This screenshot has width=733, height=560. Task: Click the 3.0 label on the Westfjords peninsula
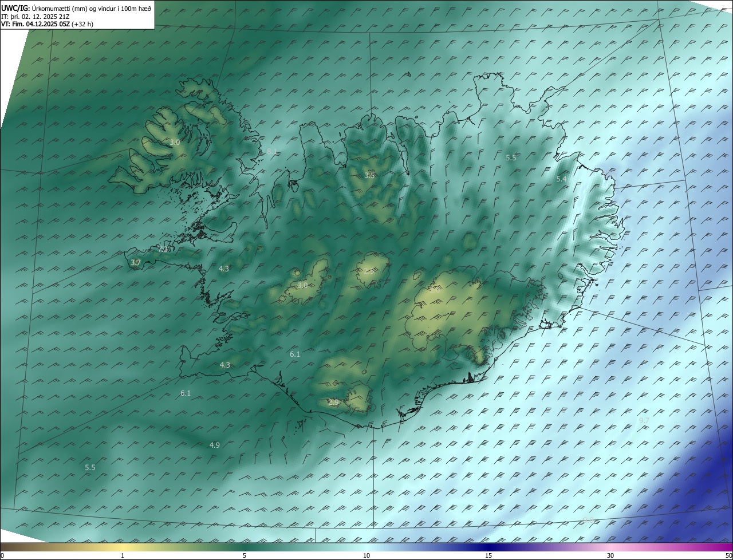pyautogui.click(x=175, y=142)
